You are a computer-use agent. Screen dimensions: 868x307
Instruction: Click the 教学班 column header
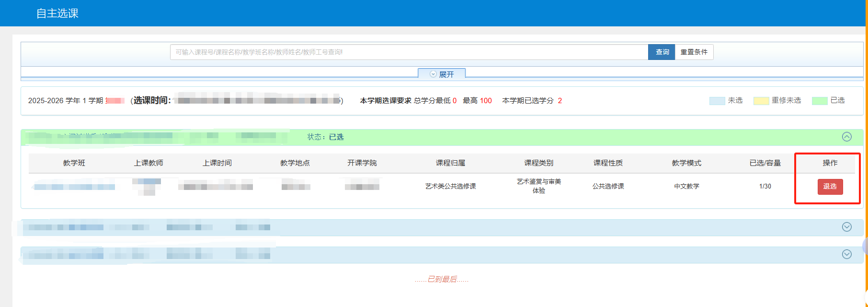pos(74,163)
